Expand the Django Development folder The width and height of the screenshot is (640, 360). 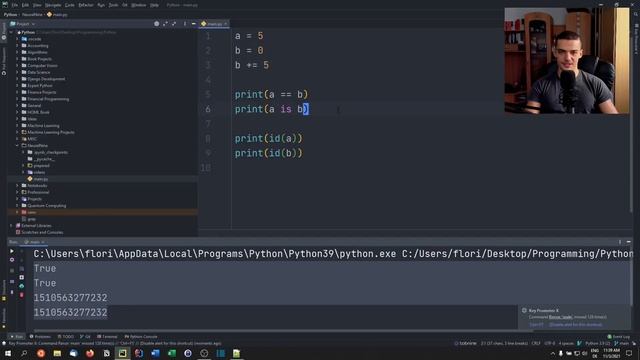[17, 79]
